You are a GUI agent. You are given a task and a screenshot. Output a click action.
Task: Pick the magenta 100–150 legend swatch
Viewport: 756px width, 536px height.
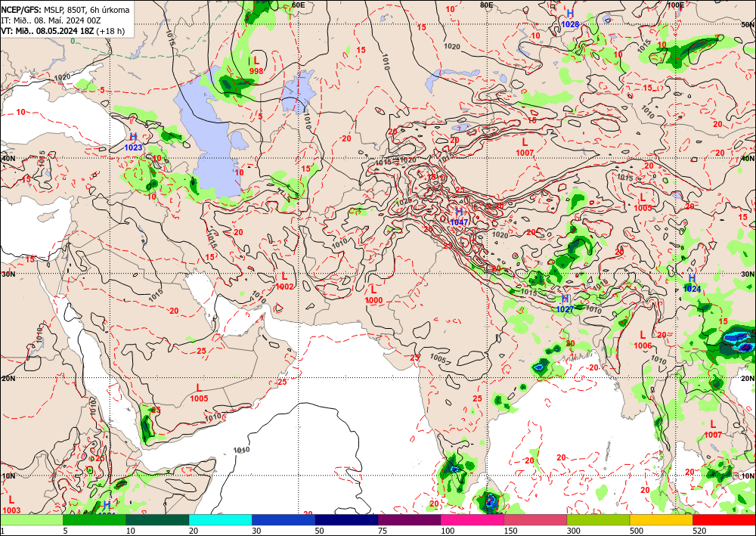[x=472, y=520]
